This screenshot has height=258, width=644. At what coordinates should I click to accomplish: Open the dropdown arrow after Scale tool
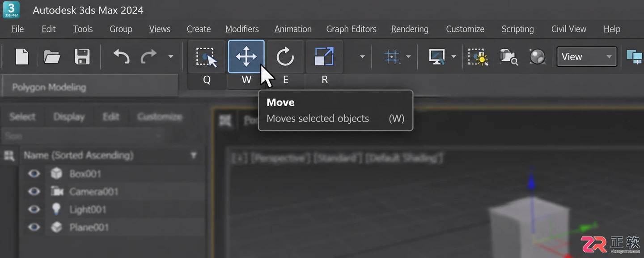tap(362, 57)
